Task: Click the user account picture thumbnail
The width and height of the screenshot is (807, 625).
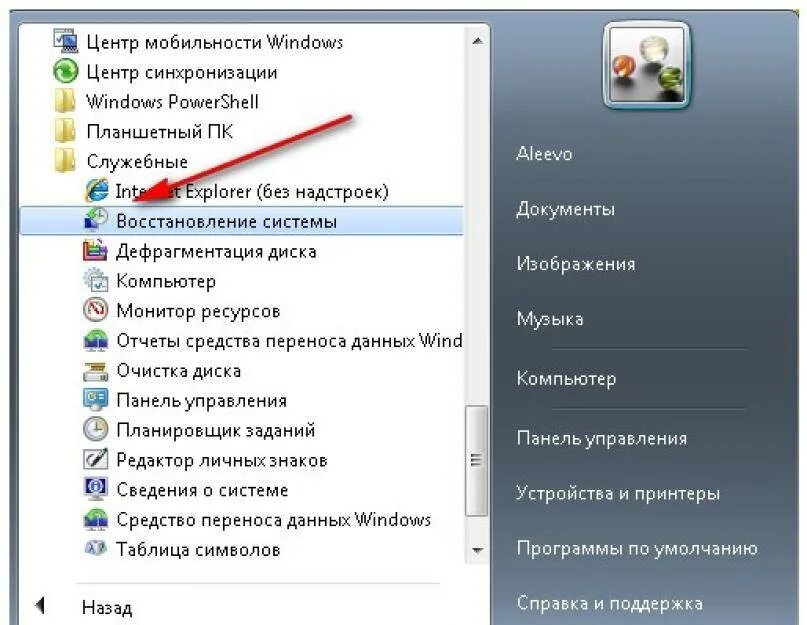Action: (646, 65)
